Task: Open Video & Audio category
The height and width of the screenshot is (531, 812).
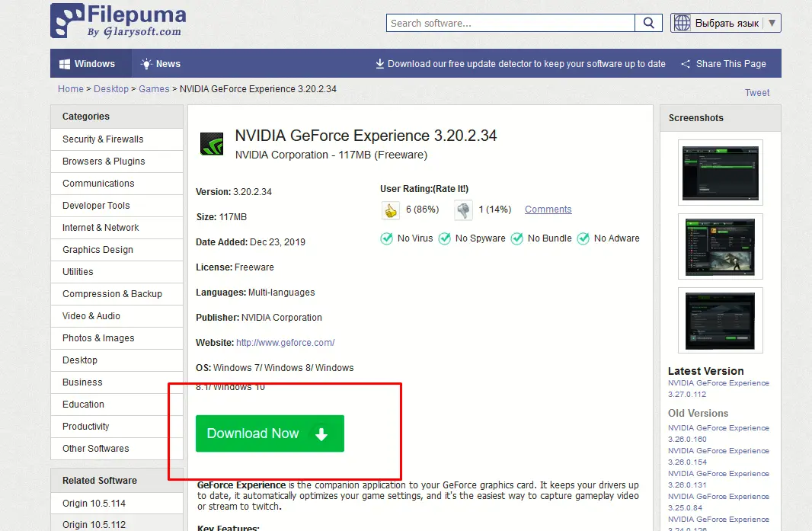Action: click(117, 316)
